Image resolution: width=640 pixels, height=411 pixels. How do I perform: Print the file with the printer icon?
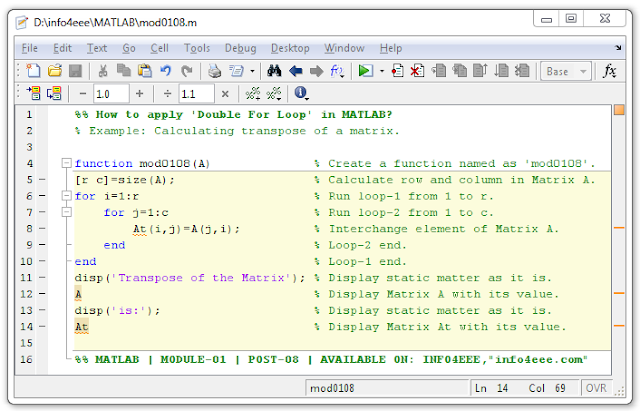pos(214,71)
